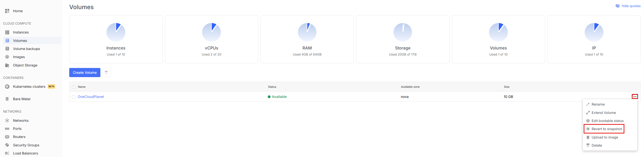This screenshot has width=644, height=157.
Task: Choose Edit bootable status option
Action: tap(607, 121)
